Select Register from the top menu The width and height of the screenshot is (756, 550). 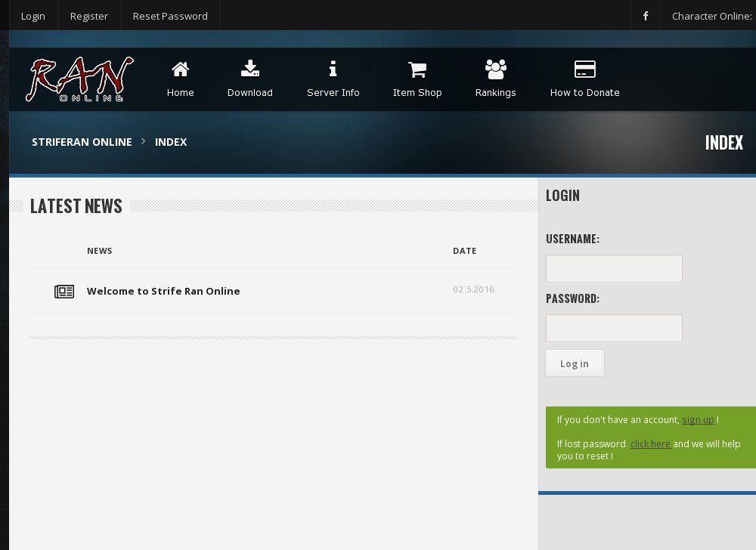[89, 15]
